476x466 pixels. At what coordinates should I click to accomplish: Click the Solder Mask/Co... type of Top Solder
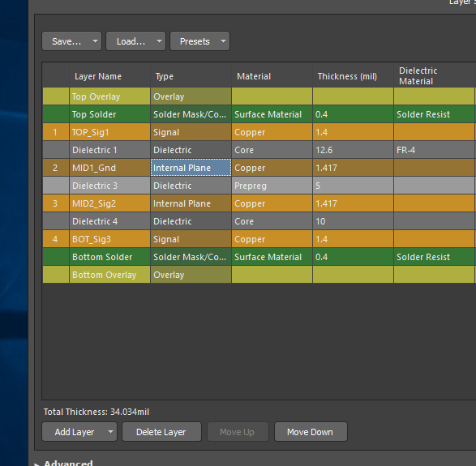[x=191, y=114]
